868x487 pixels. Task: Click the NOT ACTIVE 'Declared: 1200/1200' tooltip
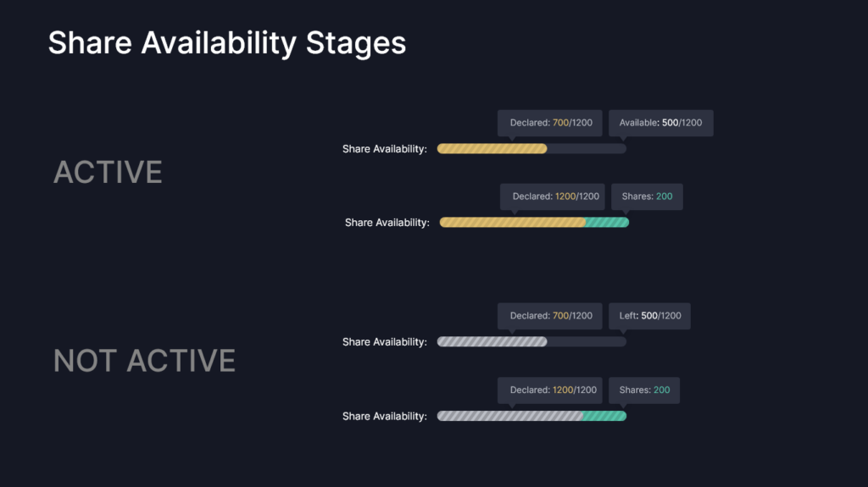pyautogui.click(x=549, y=390)
